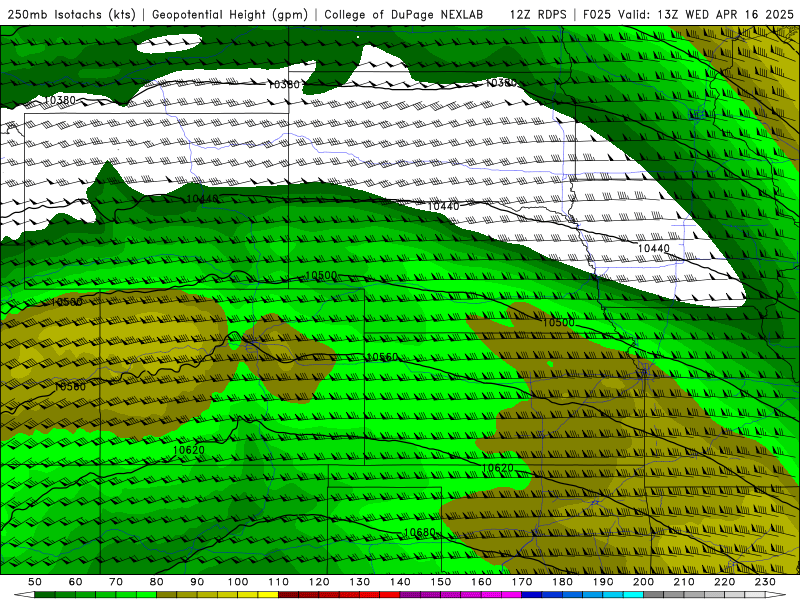800x600 pixels.
Task: Click the darkest green swatch at the colorbar start
Action: click(x=45, y=595)
